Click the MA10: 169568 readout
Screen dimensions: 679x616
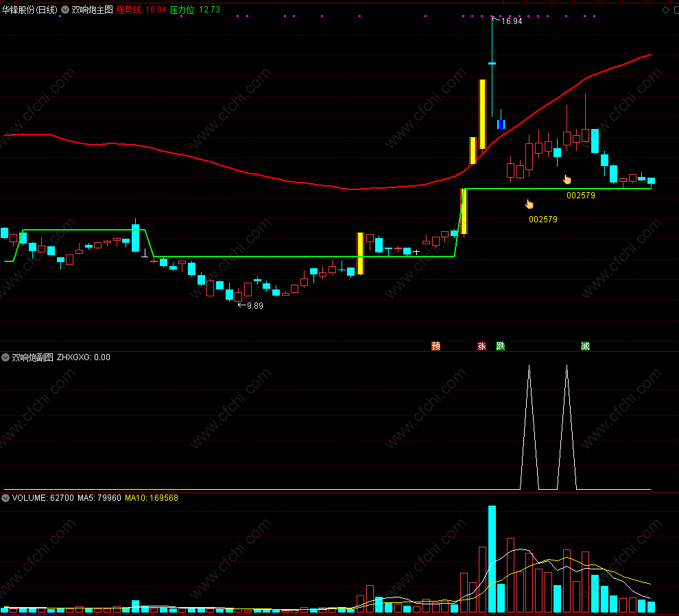click(152, 498)
